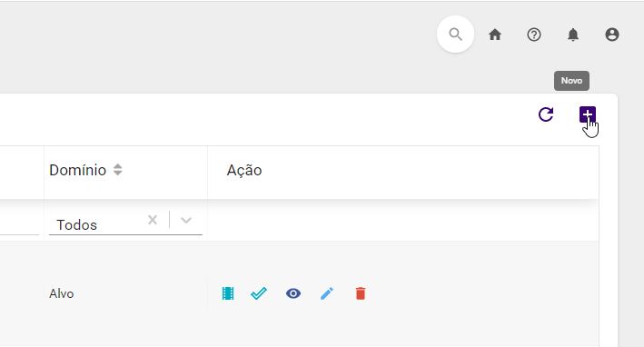Click the purple Novo plus button
Screen dimensions: 644x347
(x=588, y=114)
